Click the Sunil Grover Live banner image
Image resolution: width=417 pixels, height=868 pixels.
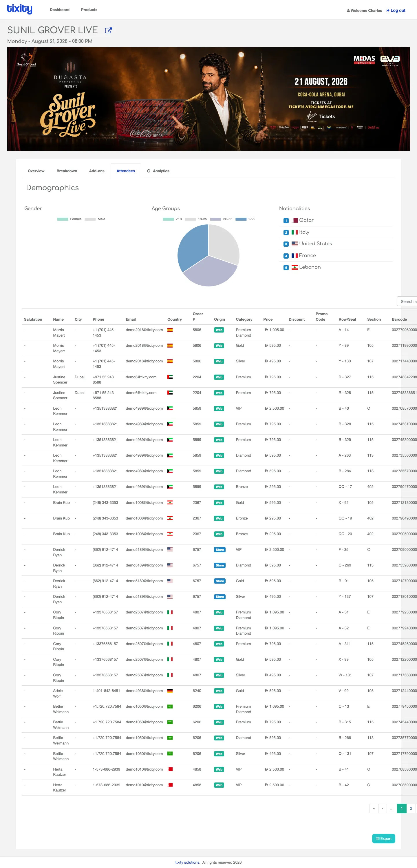(208, 99)
